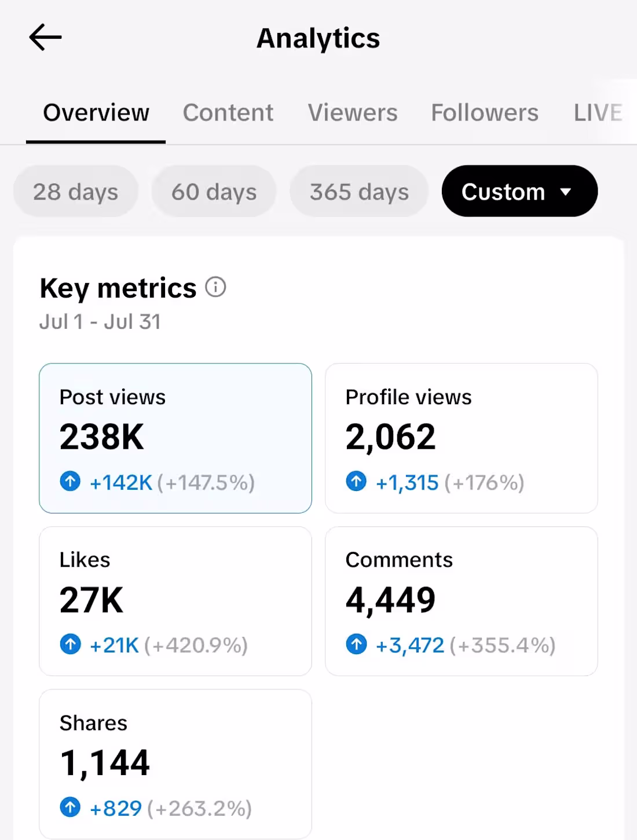The height and width of the screenshot is (840, 637).
Task: Click the info icon next to Key metrics
Action: [215, 287]
